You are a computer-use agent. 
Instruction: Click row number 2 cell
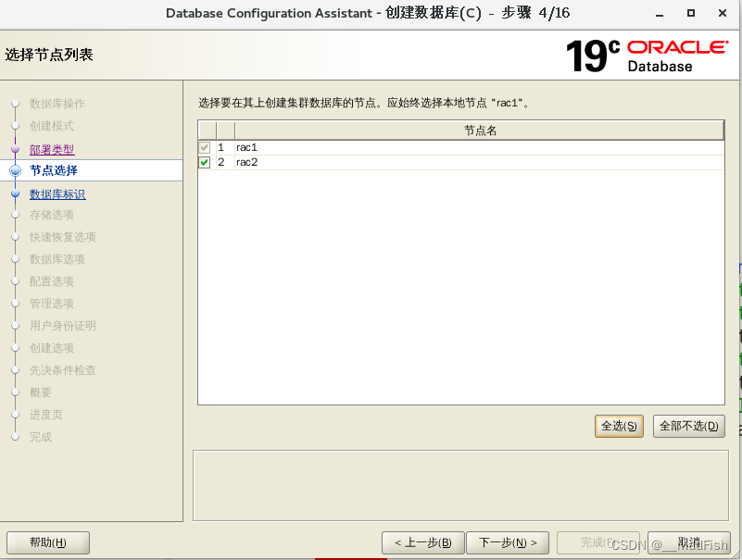click(x=225, y=162)
